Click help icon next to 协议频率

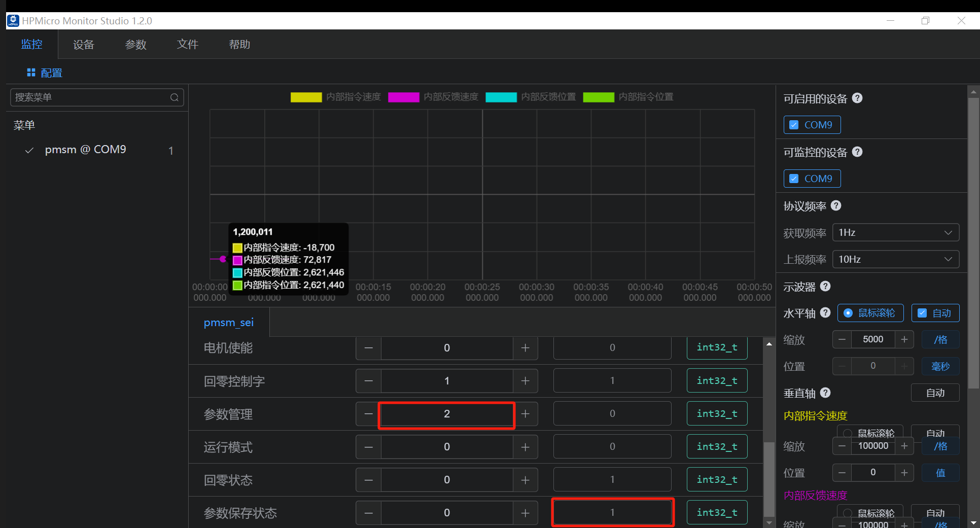pos(836,205)
